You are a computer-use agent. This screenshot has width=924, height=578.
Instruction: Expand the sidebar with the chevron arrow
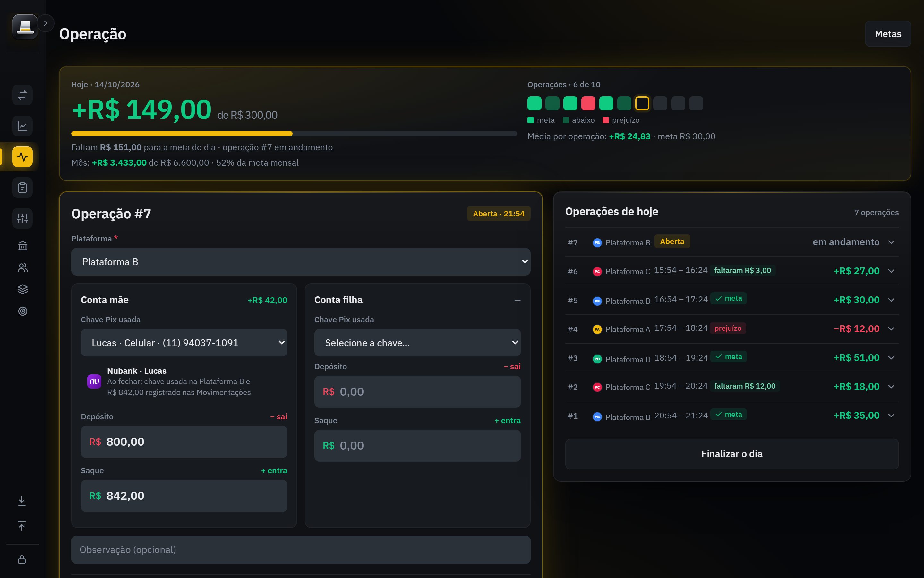[x=46, y=23]
